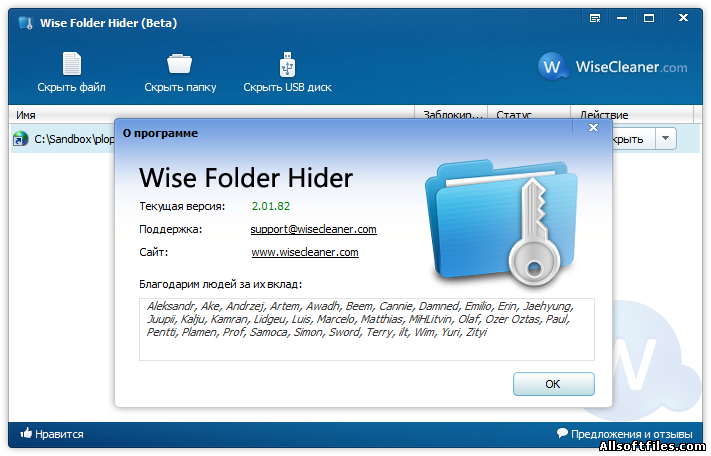Select the C:\Sandbox shortcut file icon
Viewport: 711px width, 456px height.
20,139
